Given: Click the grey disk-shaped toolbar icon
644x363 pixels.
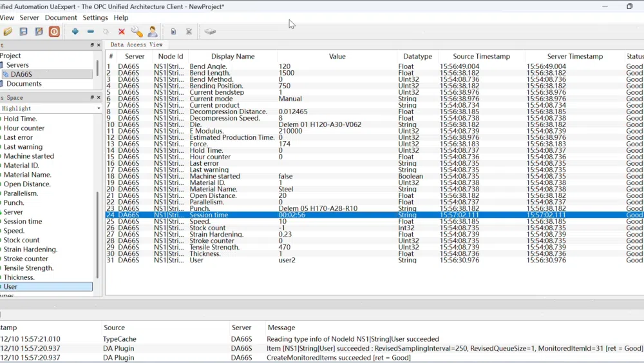Looking at the screenshot, I should [210, 32].
